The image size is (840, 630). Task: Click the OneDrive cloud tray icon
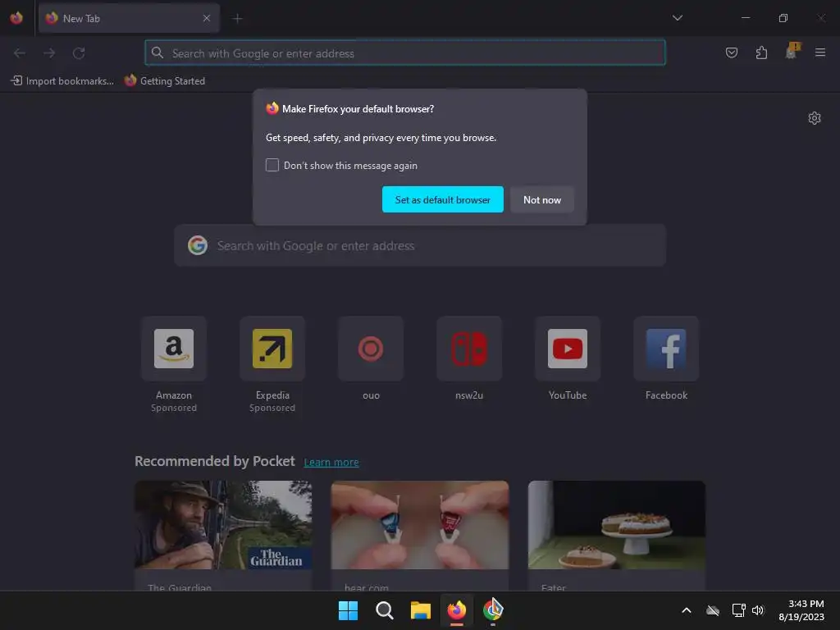(713, 610)
